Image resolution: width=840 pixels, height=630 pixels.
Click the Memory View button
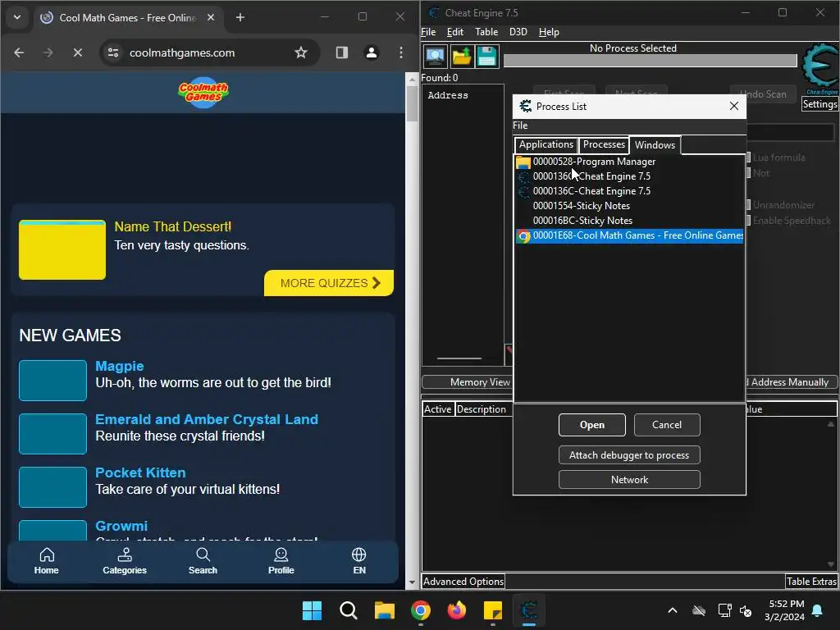467,382
